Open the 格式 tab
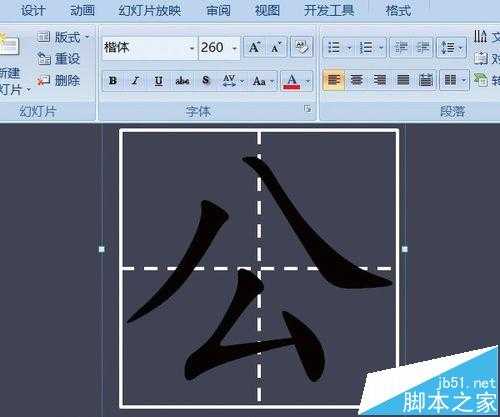 pos(398,10)
